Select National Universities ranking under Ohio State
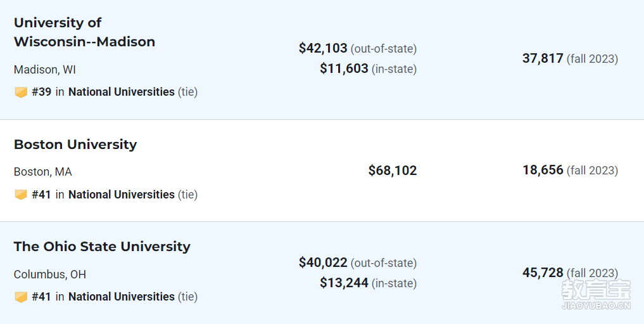Image resolution: width=644 pixels, height=324 pixels. (122, 297)
